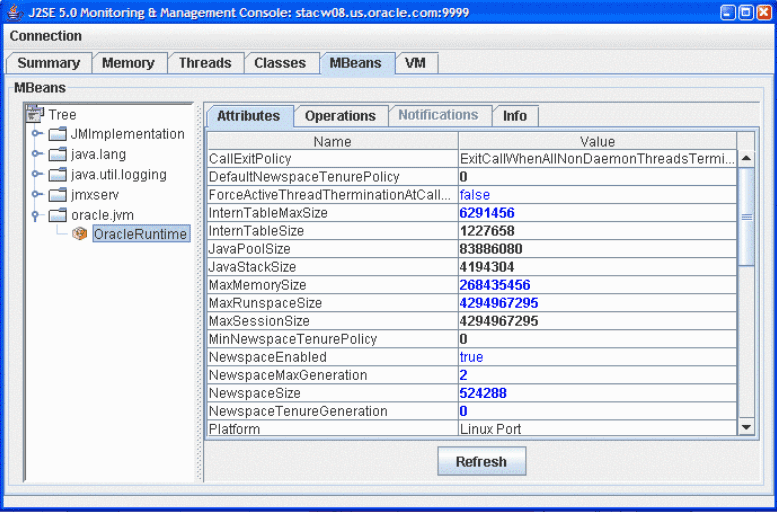
Task: Click ForceActiveThreadTermination false value
Action: click(475, 195)
